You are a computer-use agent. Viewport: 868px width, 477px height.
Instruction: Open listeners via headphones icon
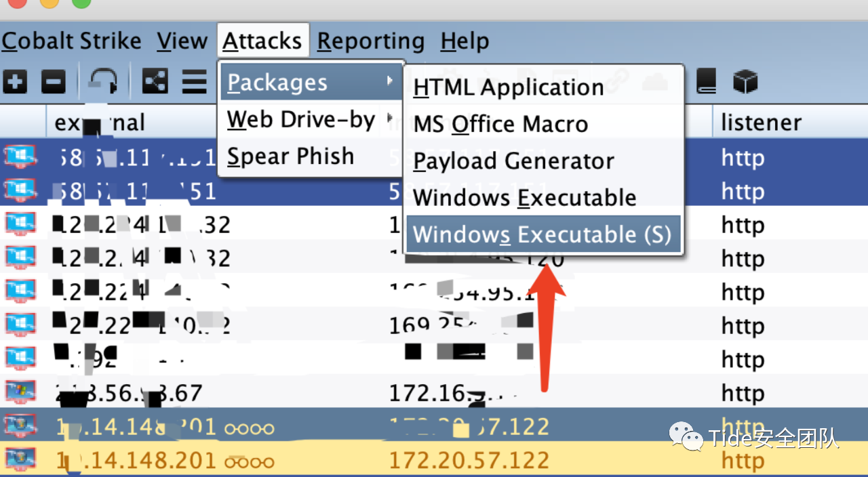pyautogui.click(x=104, y=82)
